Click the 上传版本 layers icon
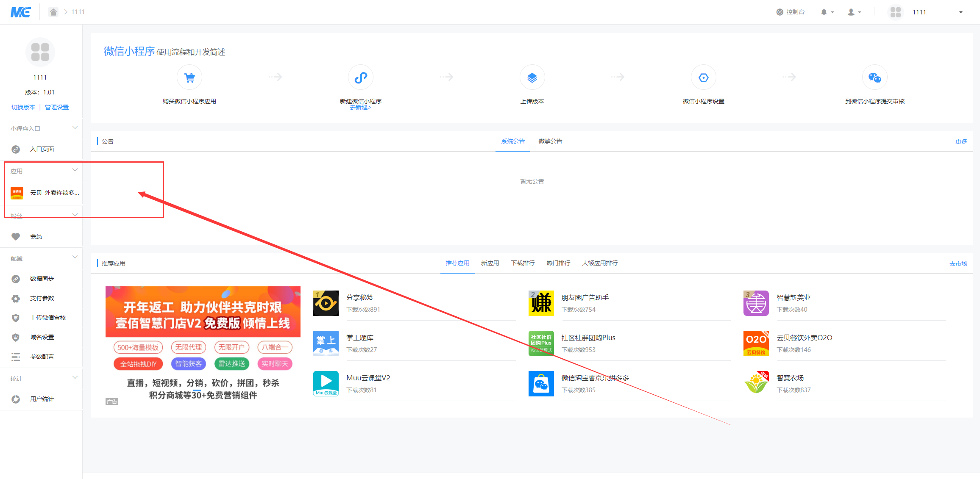The height and width of the screenshot is (479, 980). click(532, 78)
